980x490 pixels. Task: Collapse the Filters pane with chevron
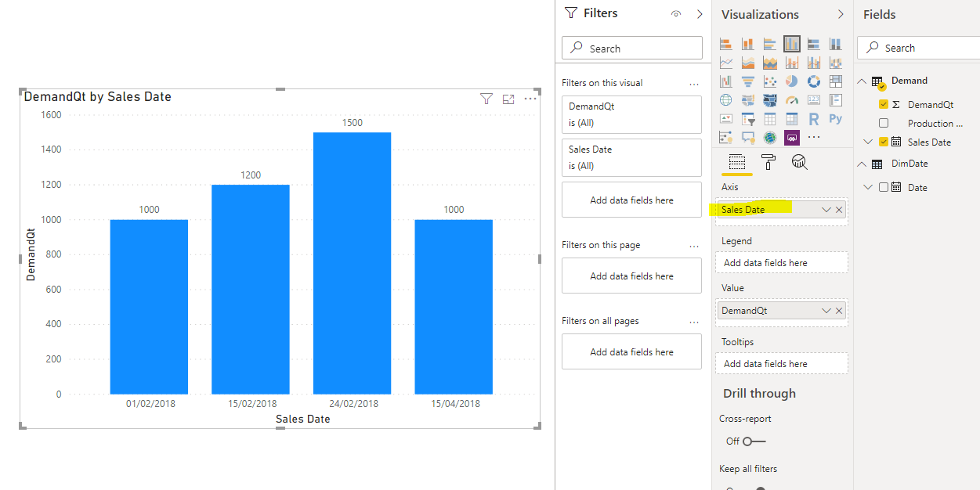(700, 14)
